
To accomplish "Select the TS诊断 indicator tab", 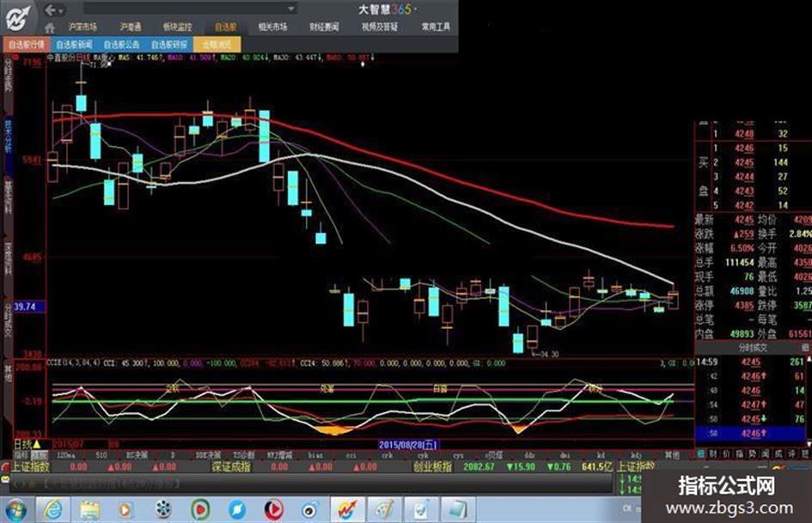I will 243,455.
